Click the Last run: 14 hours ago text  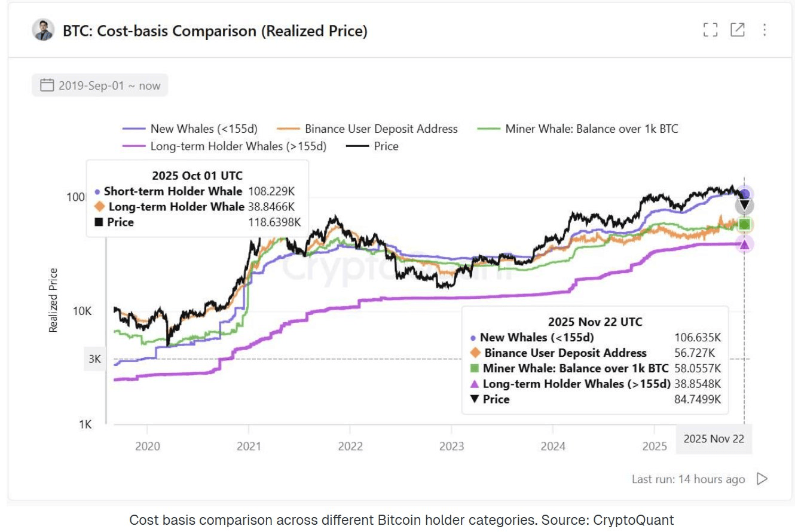(688, 479)
